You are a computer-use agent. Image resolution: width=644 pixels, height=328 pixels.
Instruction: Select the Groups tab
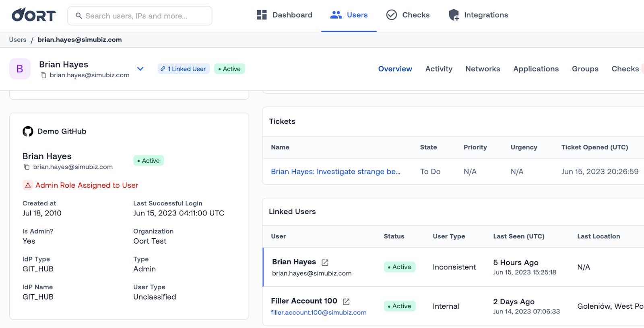[585, 69]
